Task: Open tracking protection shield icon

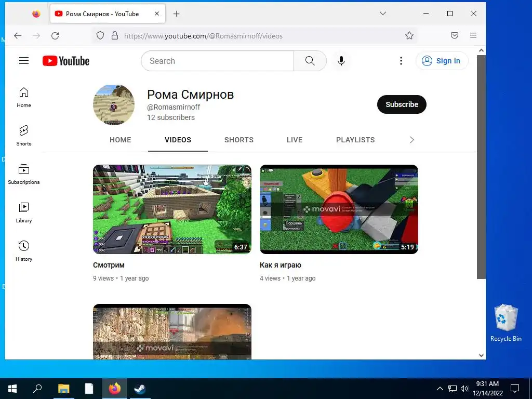Action: tap(100, 36)
